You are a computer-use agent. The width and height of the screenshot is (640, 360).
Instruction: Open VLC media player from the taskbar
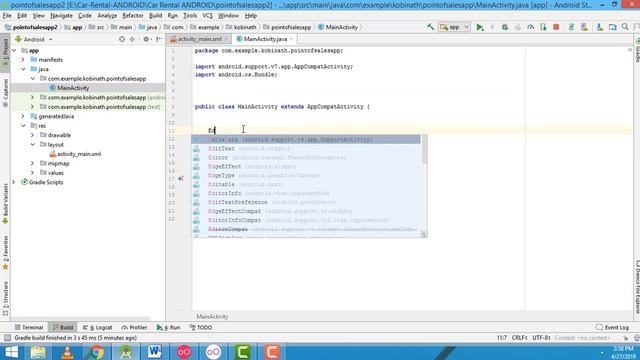coord(67,352)
